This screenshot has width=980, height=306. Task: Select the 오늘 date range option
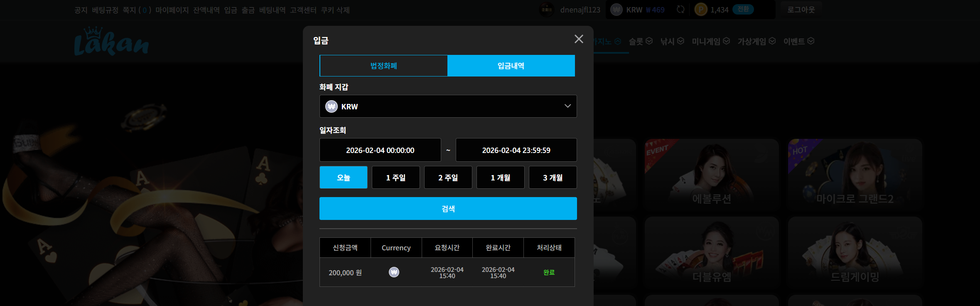coord(344,178)
